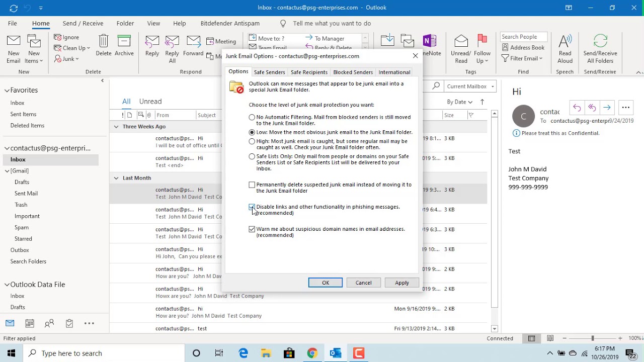Toggle Disable links in phishing messages

tap(252, 207)
